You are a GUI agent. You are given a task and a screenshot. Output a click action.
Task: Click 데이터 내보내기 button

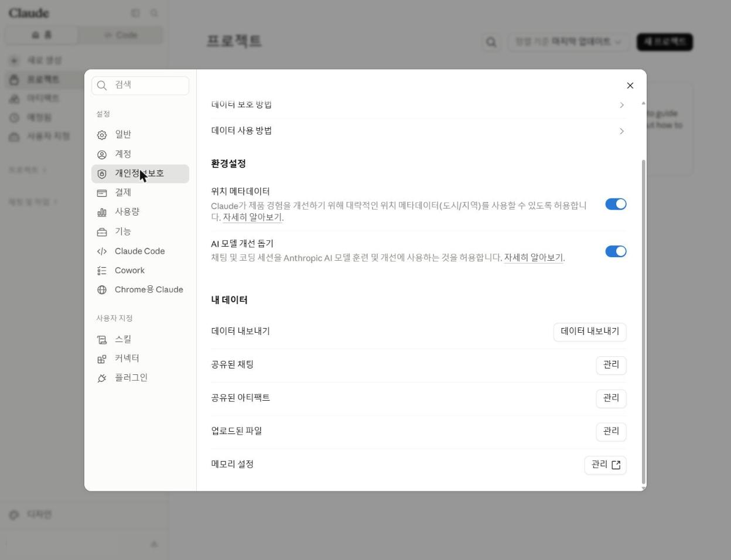[x=590, y=332]
